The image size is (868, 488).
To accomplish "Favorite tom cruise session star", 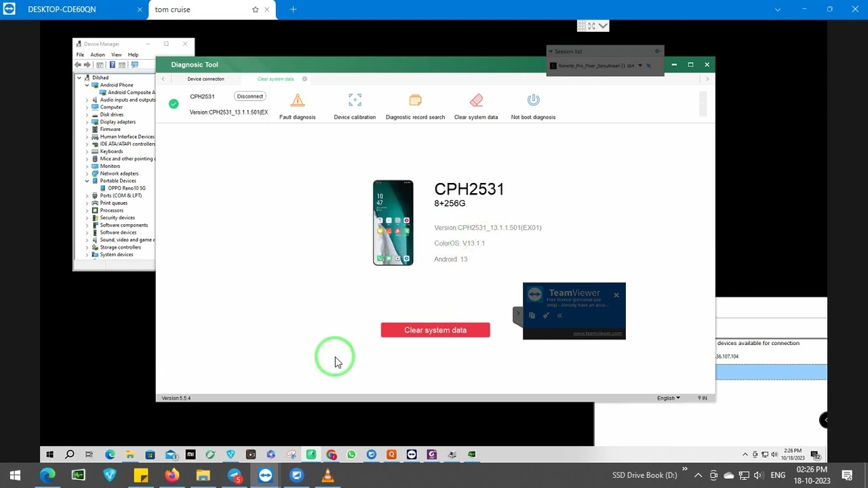I will (255, 9).
